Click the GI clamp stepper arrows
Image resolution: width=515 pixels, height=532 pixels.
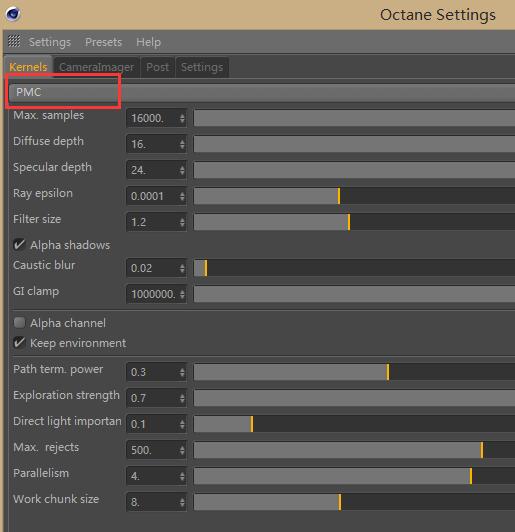click(182, 294)
